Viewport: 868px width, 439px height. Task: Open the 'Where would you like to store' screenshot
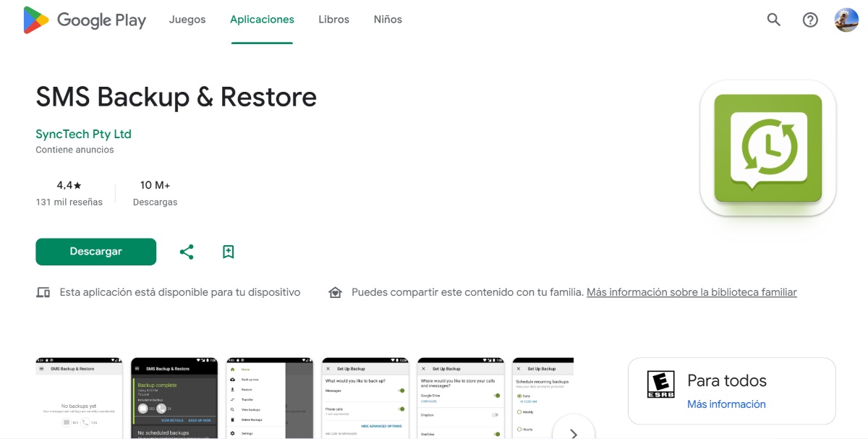(x=461, y=398)
